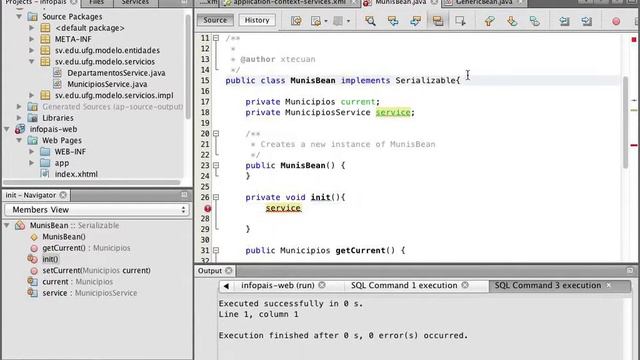Click the Web Pages folder icon

click(32, 140)
